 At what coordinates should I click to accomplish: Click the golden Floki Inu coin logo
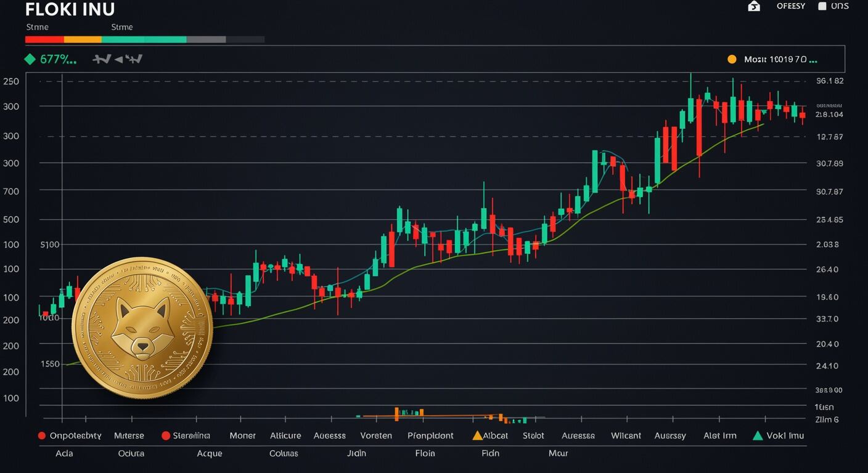pos(142,328)
